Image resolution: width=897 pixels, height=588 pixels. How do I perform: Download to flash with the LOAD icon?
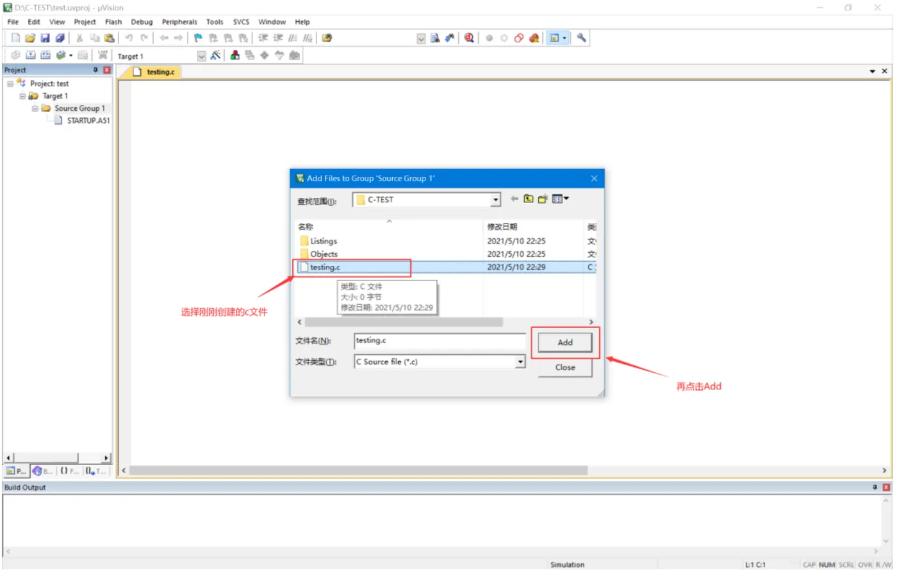pyautogui.click(x=103, y=56)
